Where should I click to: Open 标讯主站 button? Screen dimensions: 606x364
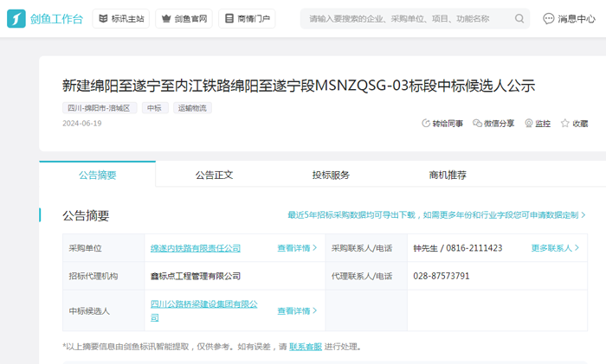[121, 18]
